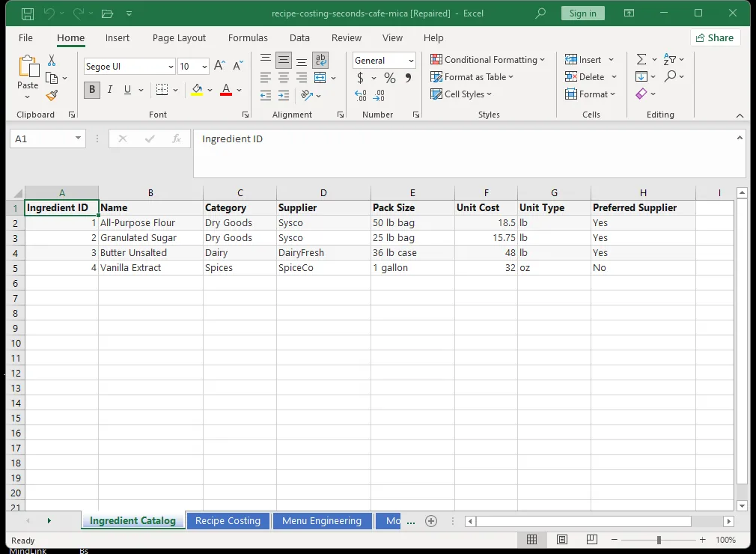Switch to the Insert ribbon tab
The width and height of the screenshot is (756, 554).
pyautogui.click(x=118, y=37)
